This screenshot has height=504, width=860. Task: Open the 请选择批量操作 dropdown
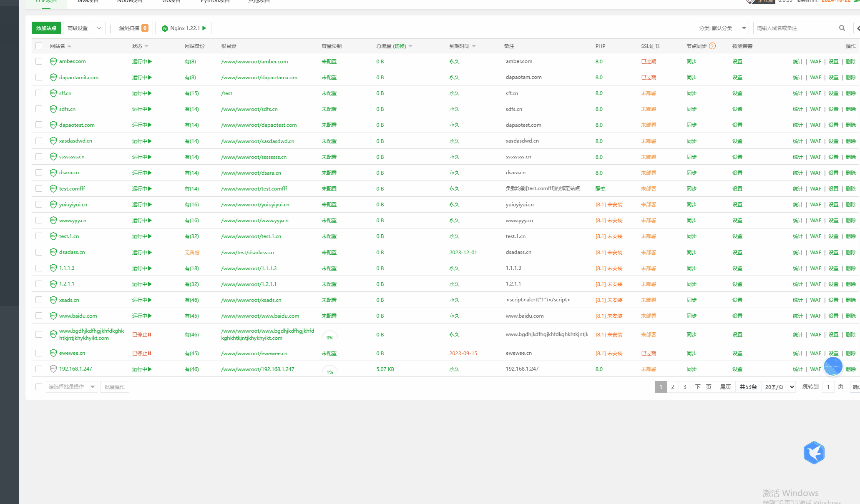click(72, 387)
